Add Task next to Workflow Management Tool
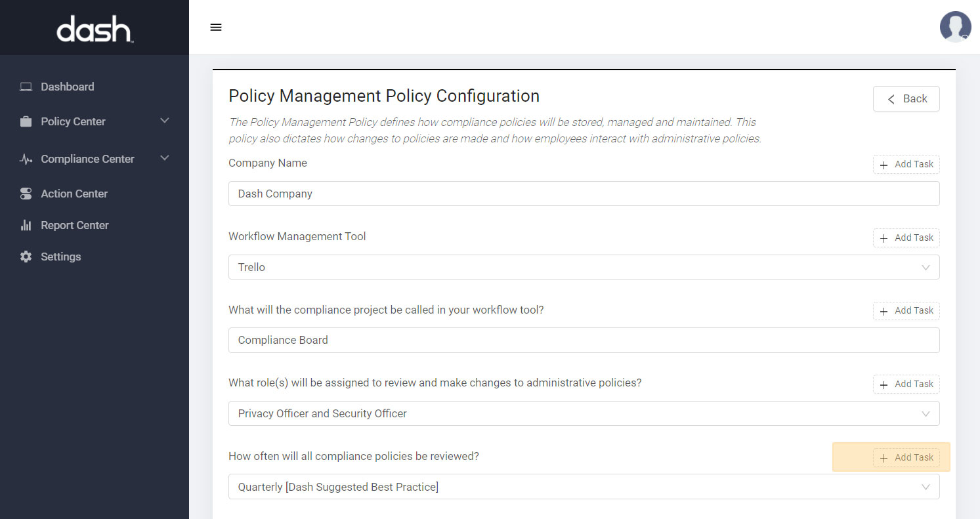This screenshot has width=980, height=519. click(906, 238)
